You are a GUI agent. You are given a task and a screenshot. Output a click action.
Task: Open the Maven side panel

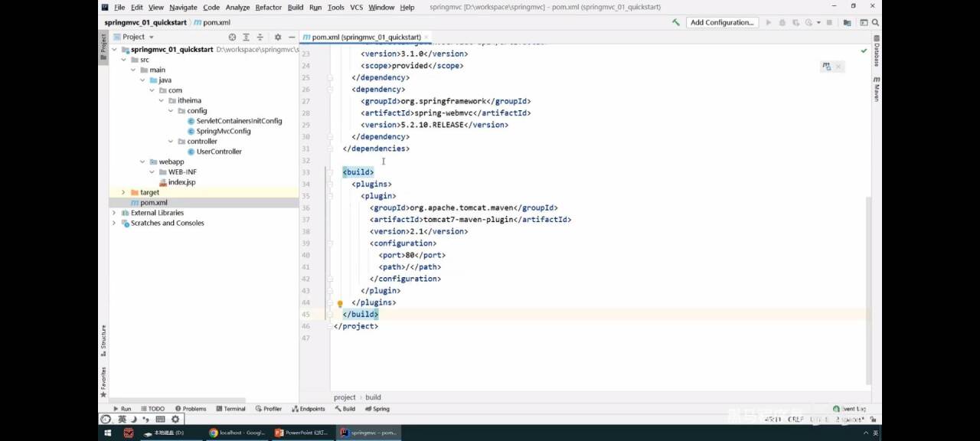[x=877, y=89]
